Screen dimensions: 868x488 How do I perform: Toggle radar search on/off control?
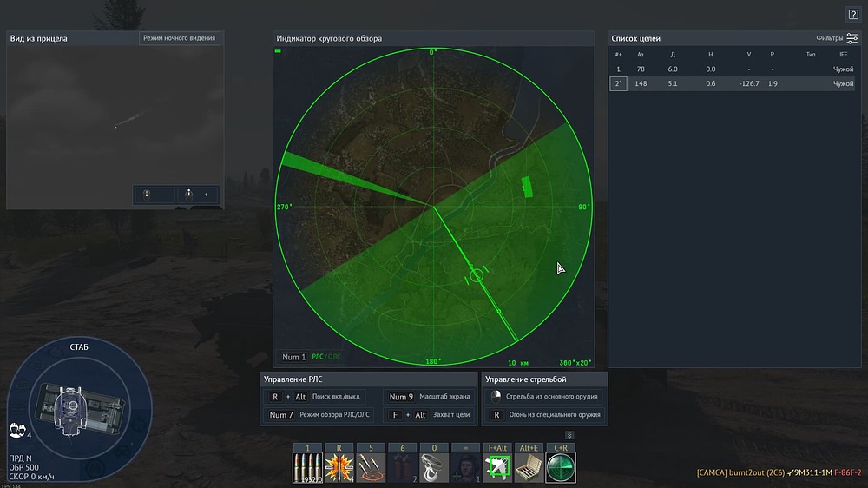coord(315,397)
